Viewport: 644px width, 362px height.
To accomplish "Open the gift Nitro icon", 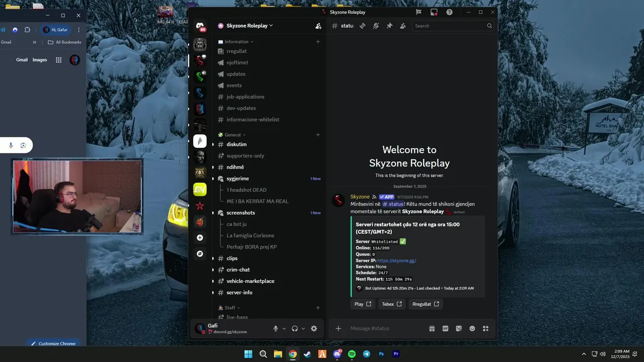I will tap(432, 328).
